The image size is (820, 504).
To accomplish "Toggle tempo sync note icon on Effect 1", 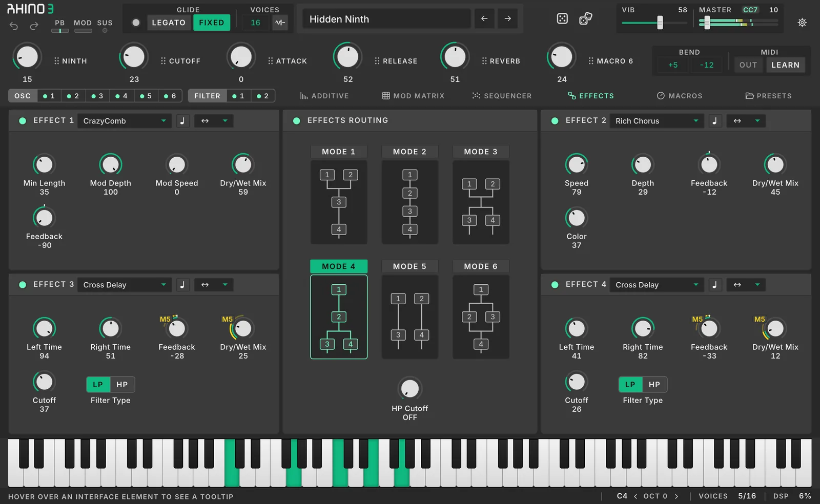I will pos(182,121).
